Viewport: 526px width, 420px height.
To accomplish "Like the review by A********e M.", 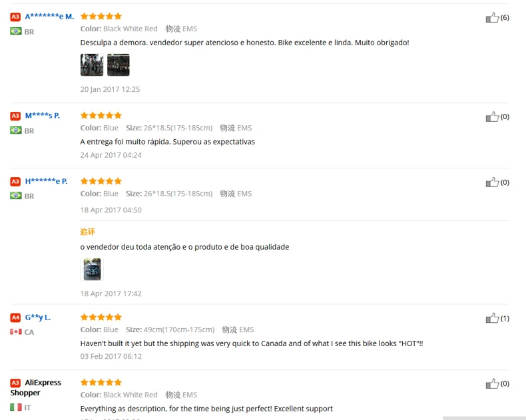I will (492, 17).
